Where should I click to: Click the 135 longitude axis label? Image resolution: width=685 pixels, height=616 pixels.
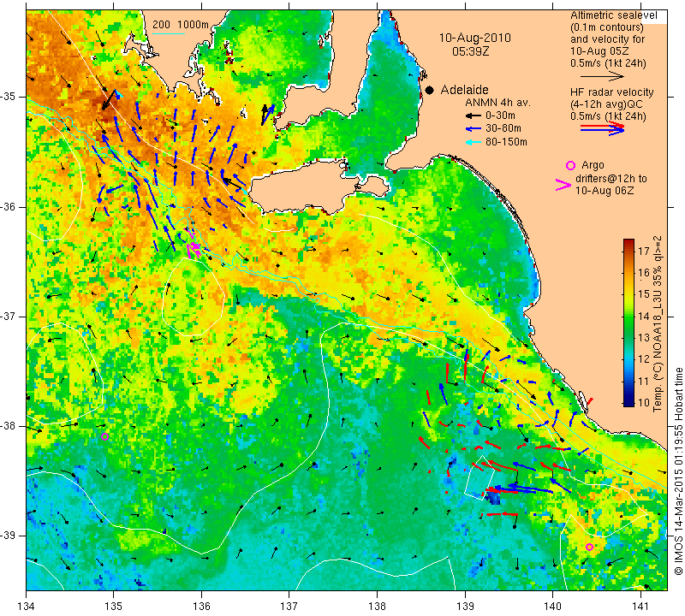[114, 607]
